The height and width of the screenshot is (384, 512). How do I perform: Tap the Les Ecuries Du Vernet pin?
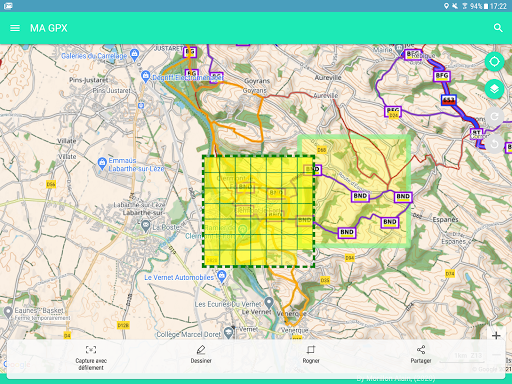click(x=269, y=303)
